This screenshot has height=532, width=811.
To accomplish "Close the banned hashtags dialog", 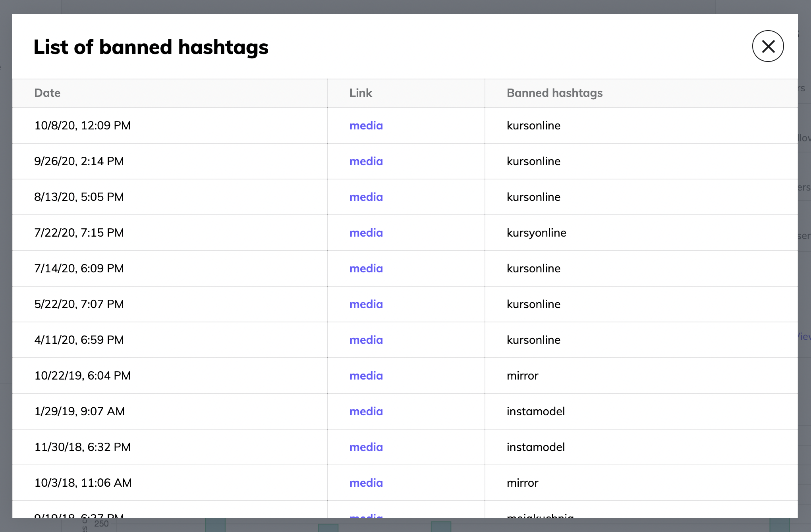I will click(767, 46).
